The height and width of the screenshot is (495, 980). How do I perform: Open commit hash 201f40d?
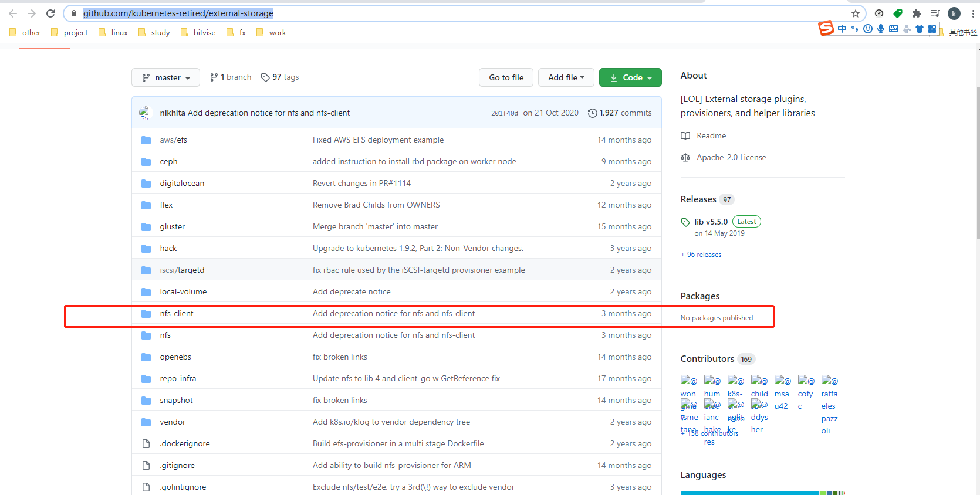tap(505, 113)
